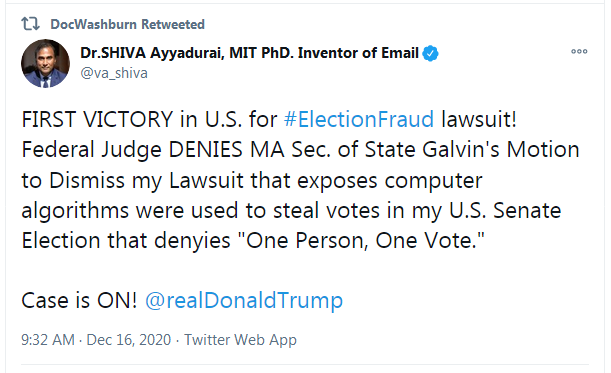Click the Case is ON! text
This screenshot has width=611, height=373.
pos(79,301)
